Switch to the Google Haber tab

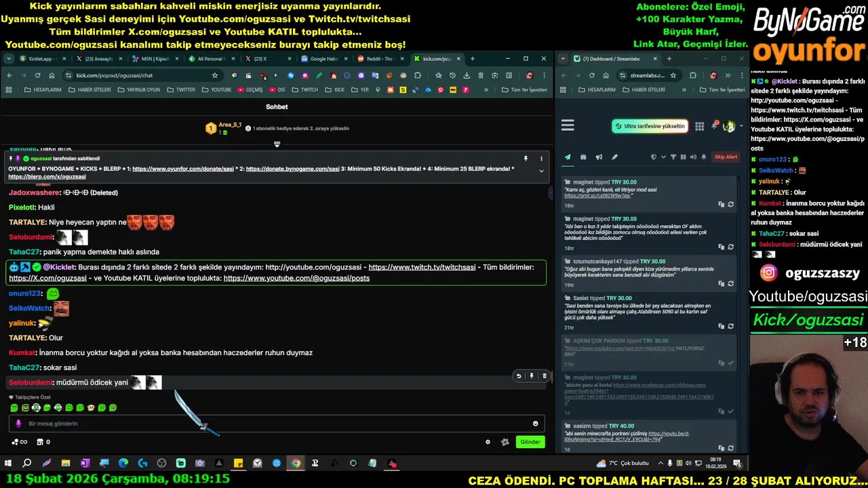pyautogui.click(x=323, y=59)
